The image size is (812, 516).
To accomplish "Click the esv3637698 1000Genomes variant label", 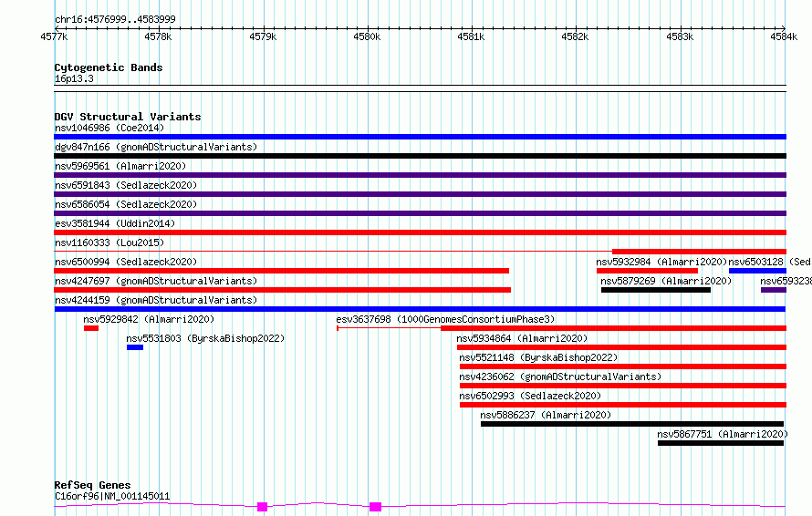I will (445, 319).
